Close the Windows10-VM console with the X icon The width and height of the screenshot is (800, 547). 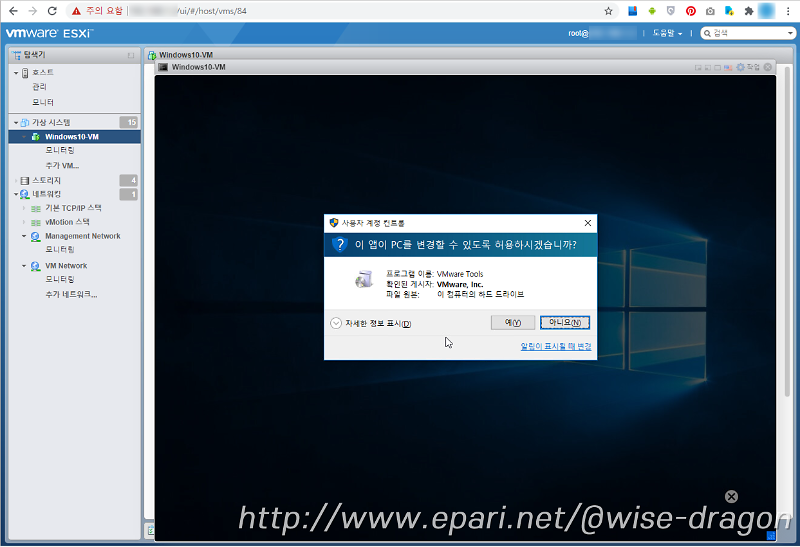(767, 67)
